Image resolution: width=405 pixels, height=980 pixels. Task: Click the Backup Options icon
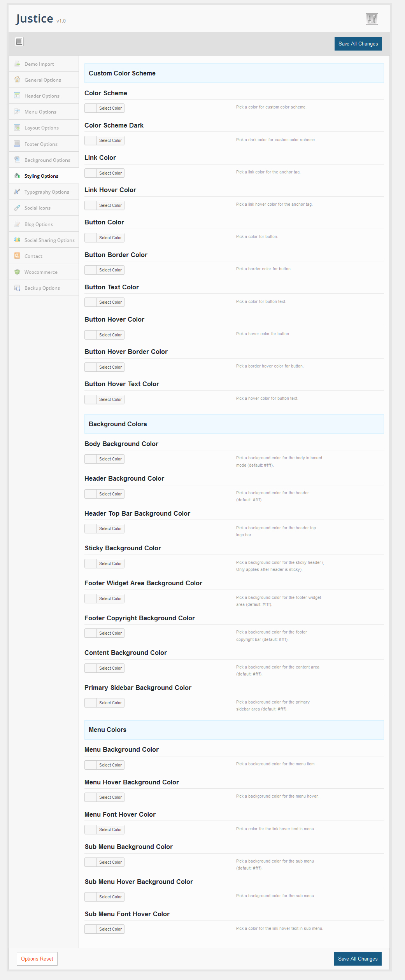coord(17,288)
